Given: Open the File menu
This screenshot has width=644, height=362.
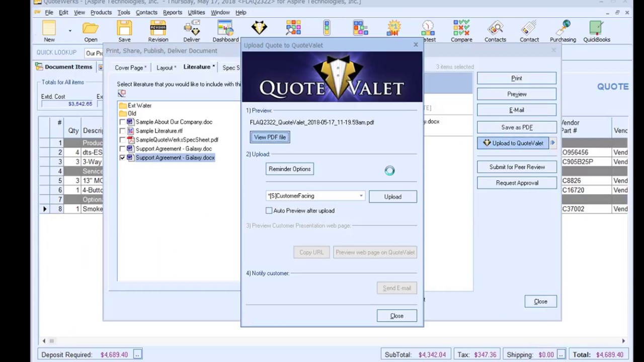Looking at the screenshot, I should point(49,13).
